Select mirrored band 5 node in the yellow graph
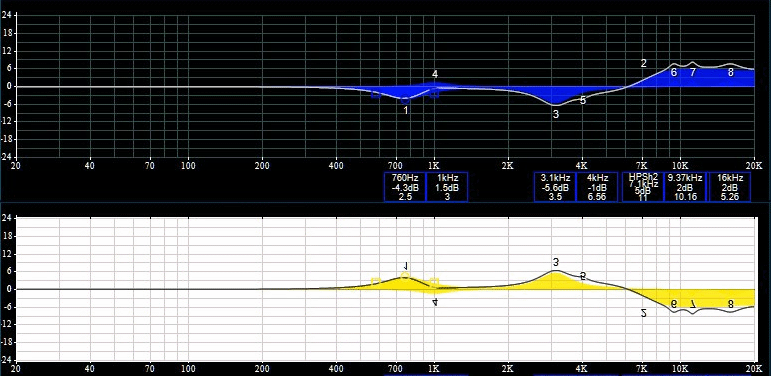 (x=583, y=276)
